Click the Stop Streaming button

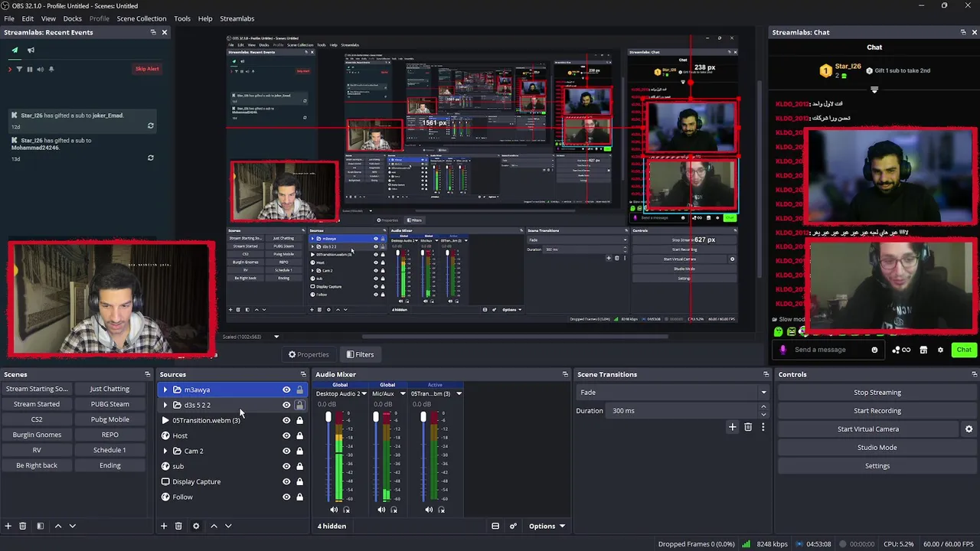coord(877,393)
